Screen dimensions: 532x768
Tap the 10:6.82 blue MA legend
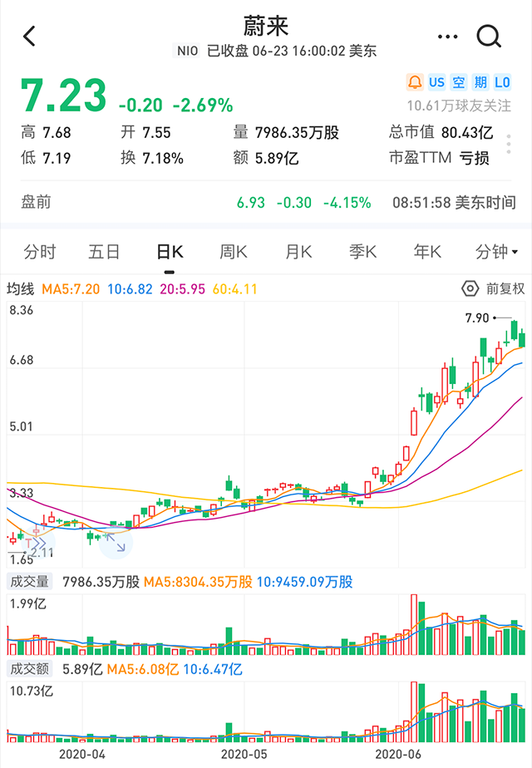130,289
